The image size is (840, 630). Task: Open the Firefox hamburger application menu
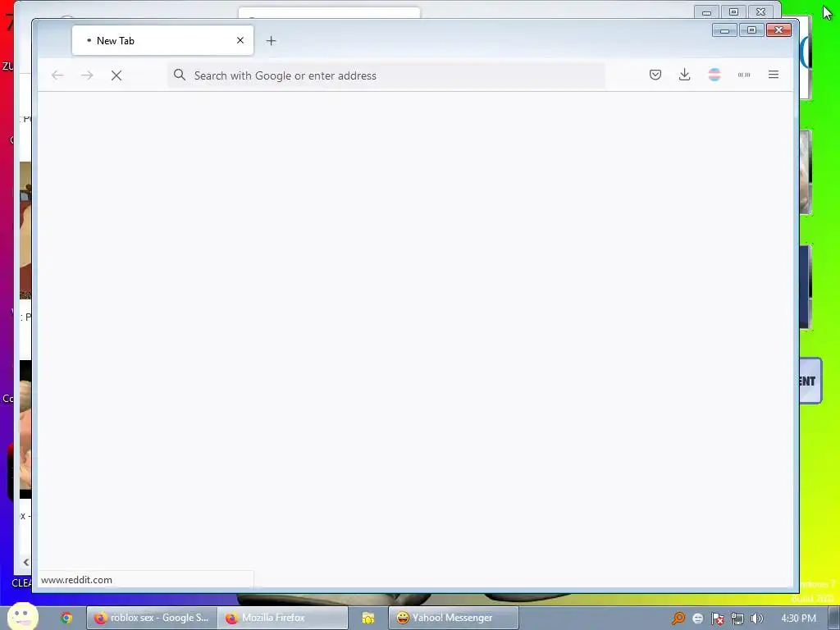774,75
